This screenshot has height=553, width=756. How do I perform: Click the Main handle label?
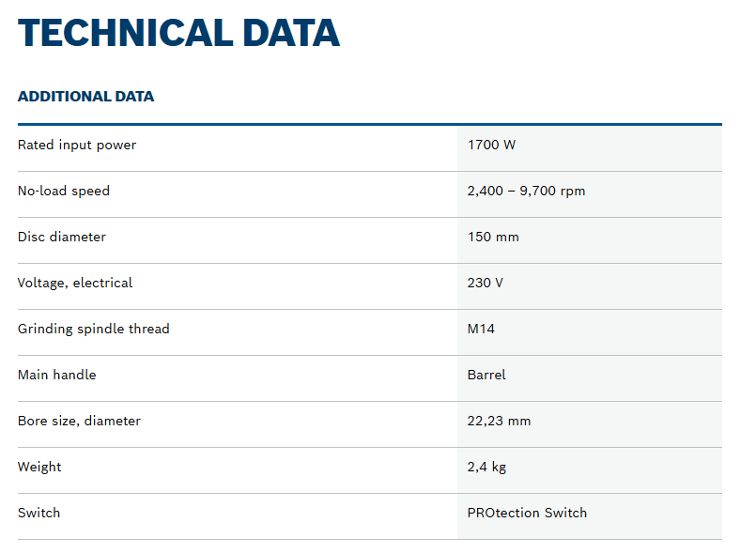point(57,375)
